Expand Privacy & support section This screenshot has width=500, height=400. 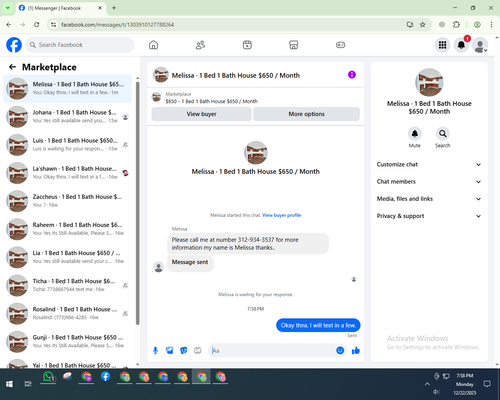(x=429, y=216)
